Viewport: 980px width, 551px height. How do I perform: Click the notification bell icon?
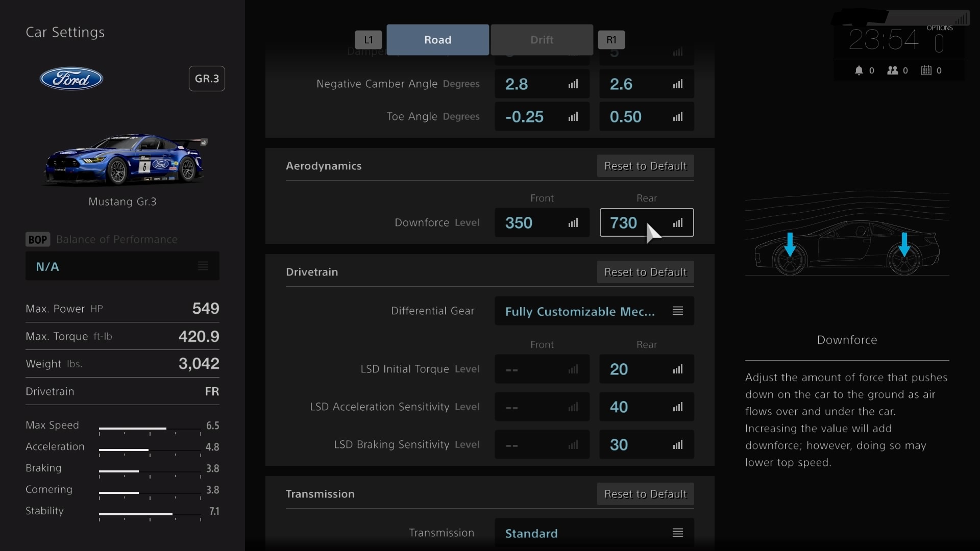tap(859, 70)
